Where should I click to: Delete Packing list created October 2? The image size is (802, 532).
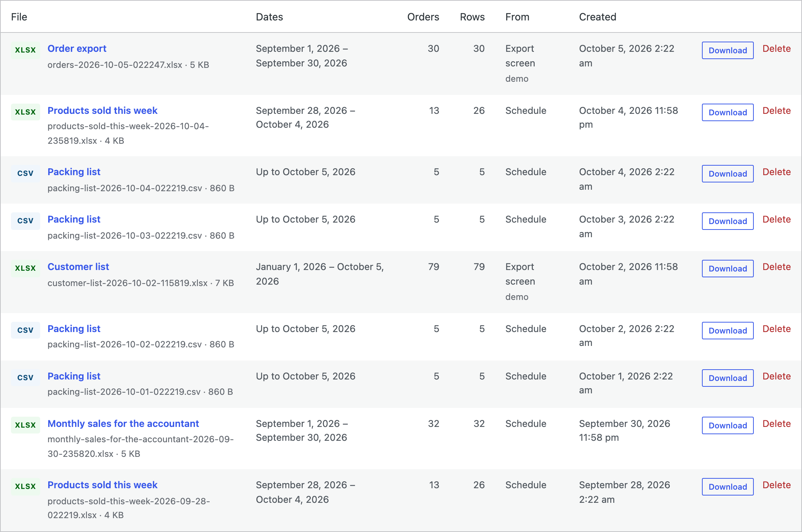pos(776,329)
